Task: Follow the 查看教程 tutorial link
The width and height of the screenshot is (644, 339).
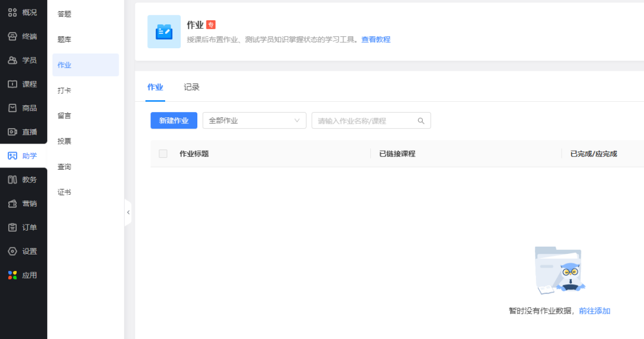Action: 376,40
